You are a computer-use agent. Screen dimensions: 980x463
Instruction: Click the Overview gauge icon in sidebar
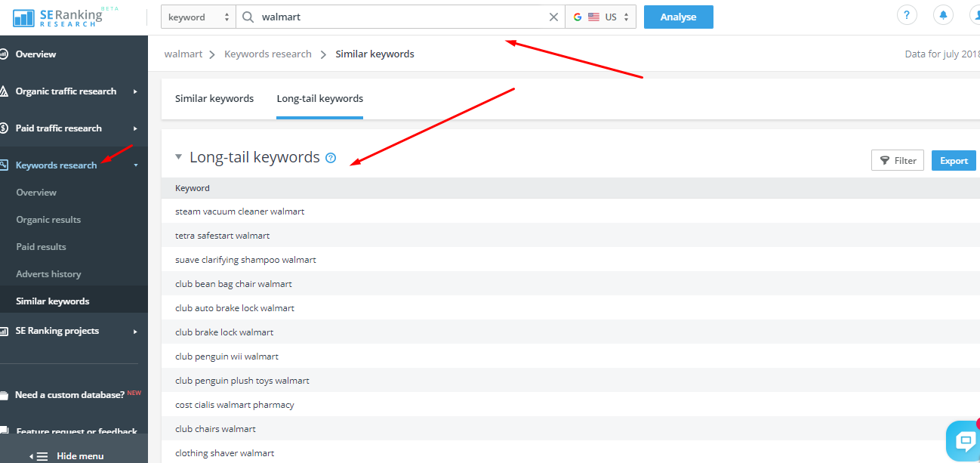point(4,54)
